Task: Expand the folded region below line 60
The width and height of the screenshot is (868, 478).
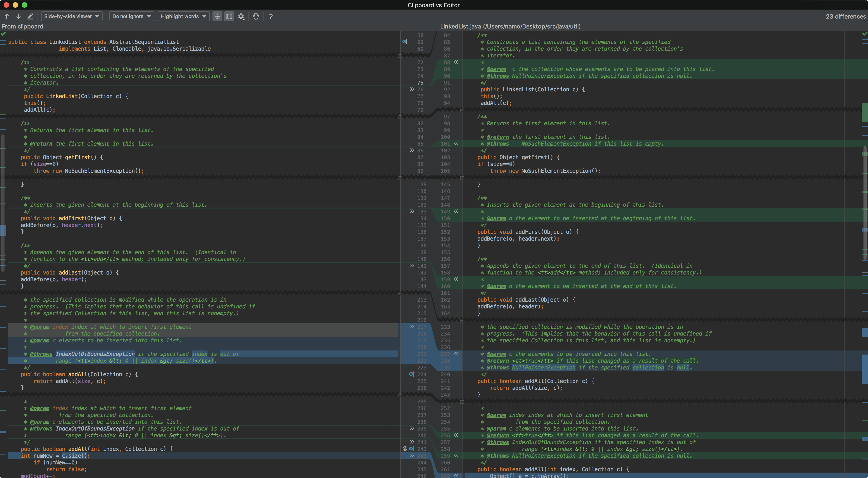Action: coord(400,56)
